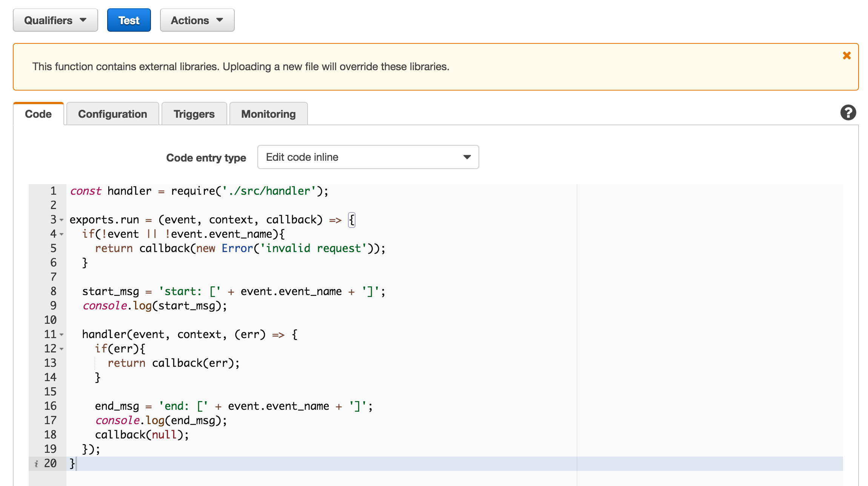Open the Qualifiers dropdown
The width and height of the screenshot is (868, 486).
point(55,20)
